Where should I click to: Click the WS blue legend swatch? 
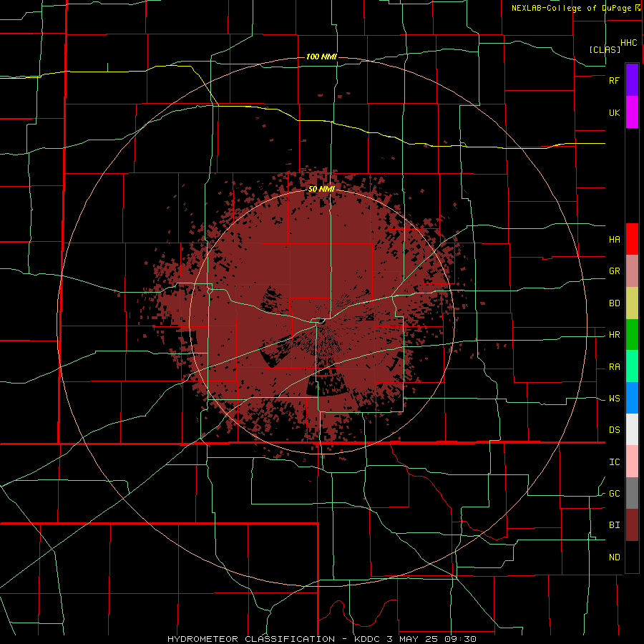pos(632,398)
